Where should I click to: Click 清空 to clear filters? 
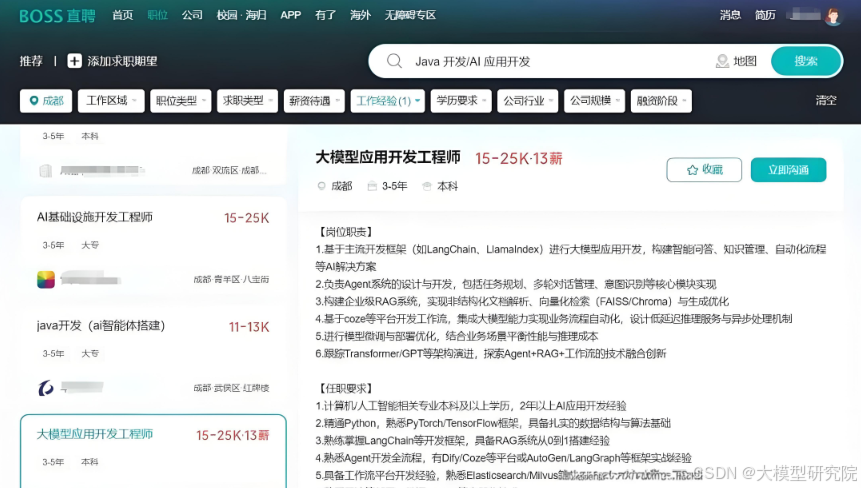point(826,100)
